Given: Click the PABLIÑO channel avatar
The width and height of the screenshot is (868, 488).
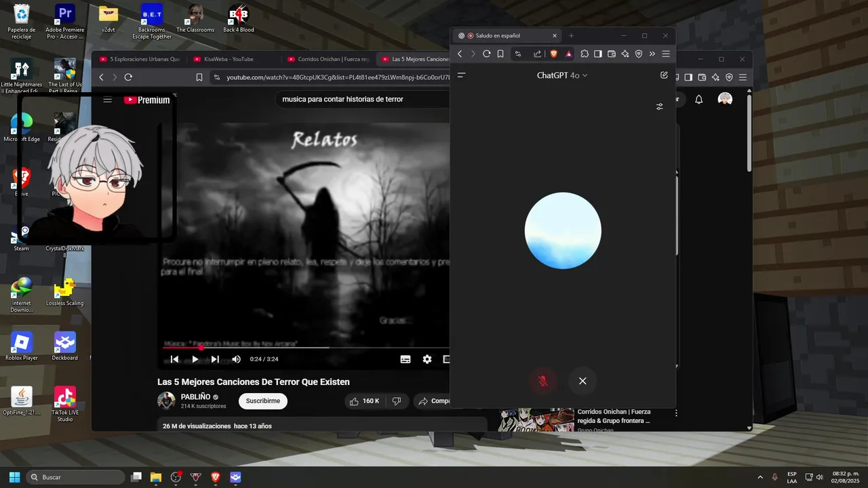Looking at the screenshot, I should (166, 401).
